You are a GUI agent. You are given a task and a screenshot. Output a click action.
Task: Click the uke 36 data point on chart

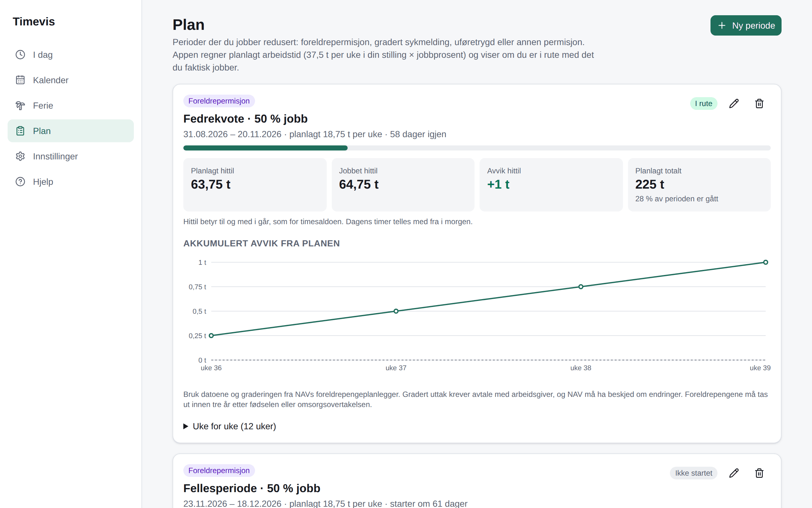(211, 336)
